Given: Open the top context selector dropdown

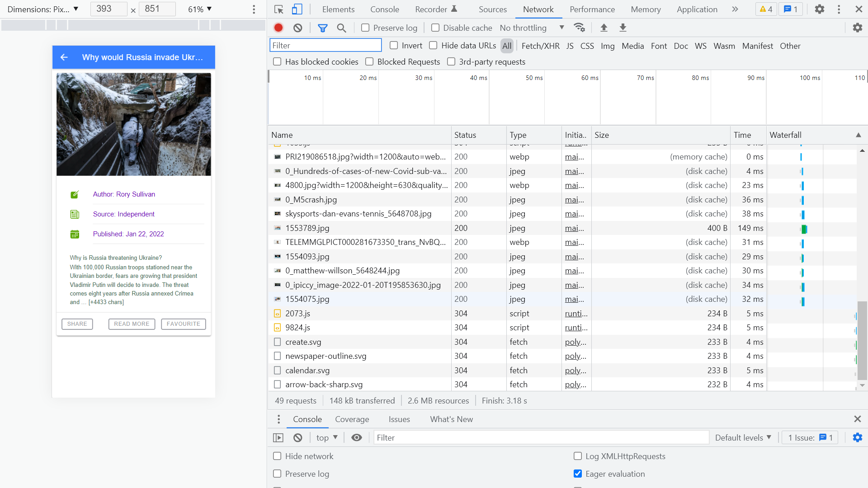Looking at the screenshot, I should [327, 437].
